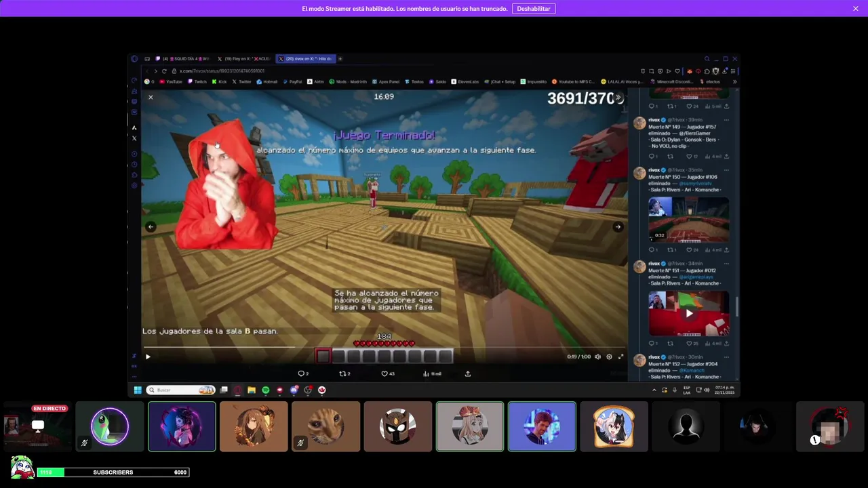Viewport: 868px width, 488px height.
Task: Open the view analytics icon showing 11 mil
Action: (x=432, y=373)
